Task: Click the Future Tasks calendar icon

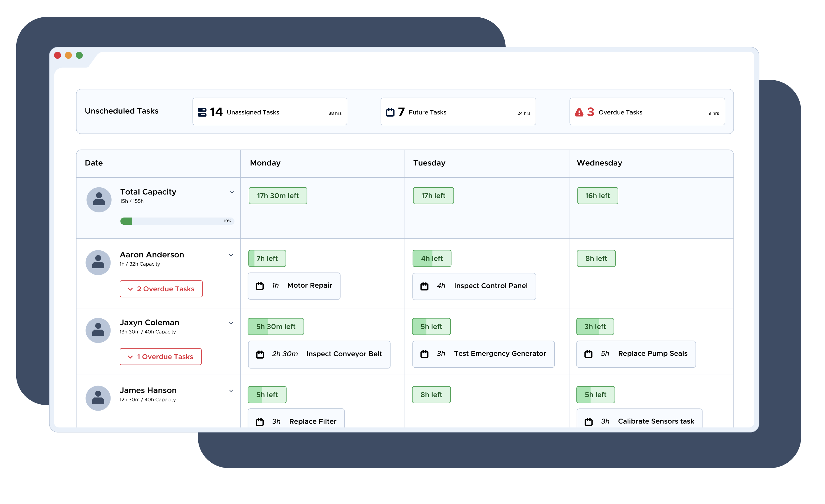Action: 390,112
